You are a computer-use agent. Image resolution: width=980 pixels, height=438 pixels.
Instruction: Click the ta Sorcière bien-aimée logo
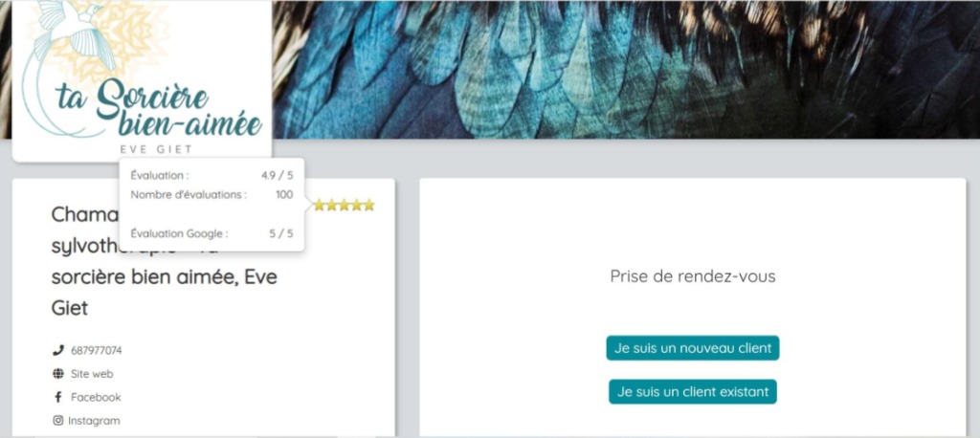(142, 80)
